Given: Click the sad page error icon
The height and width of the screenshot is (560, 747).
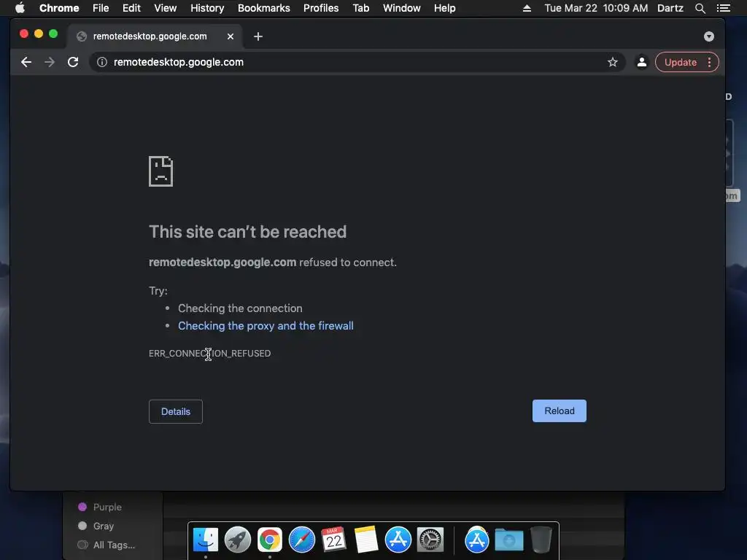Looking at the screenshot, I should (x=161, y=171).
